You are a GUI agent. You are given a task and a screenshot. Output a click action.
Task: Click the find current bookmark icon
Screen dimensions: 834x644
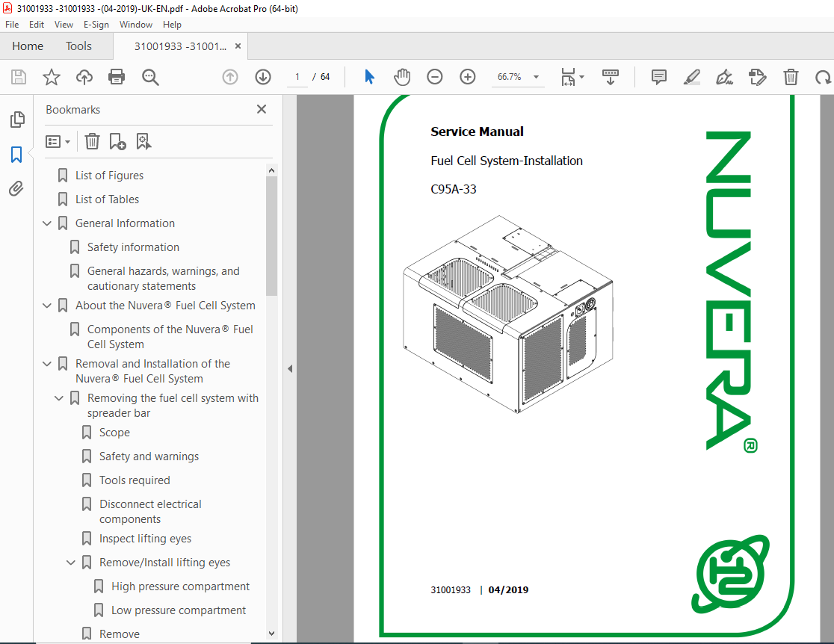(143, 141)
